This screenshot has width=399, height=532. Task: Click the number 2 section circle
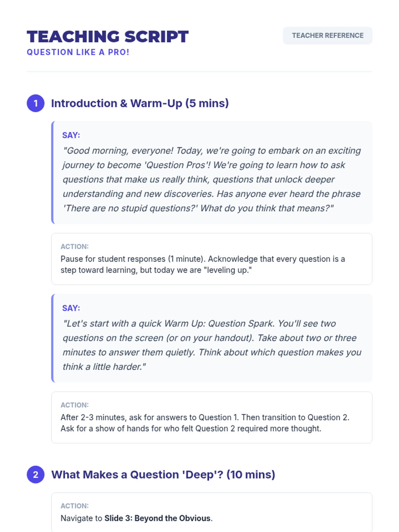tap(36, 474)
